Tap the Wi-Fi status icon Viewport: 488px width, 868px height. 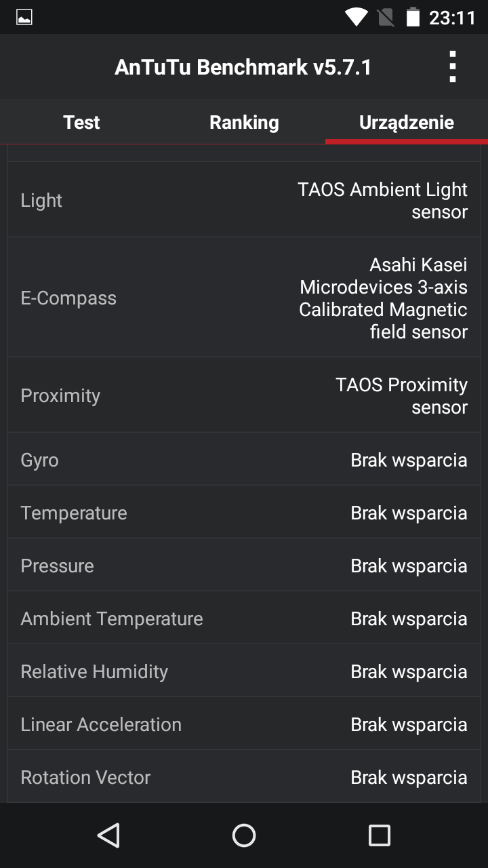click(x=357, y=17)
